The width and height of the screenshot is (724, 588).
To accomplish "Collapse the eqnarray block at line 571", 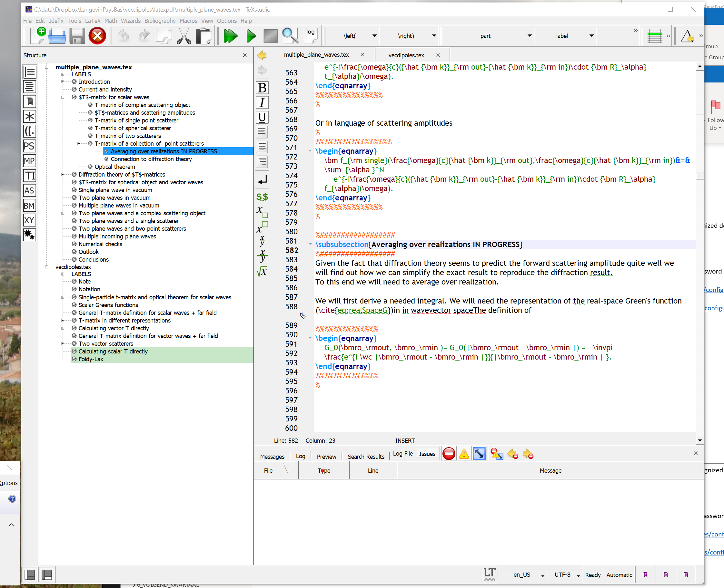I will click(310, 151).
